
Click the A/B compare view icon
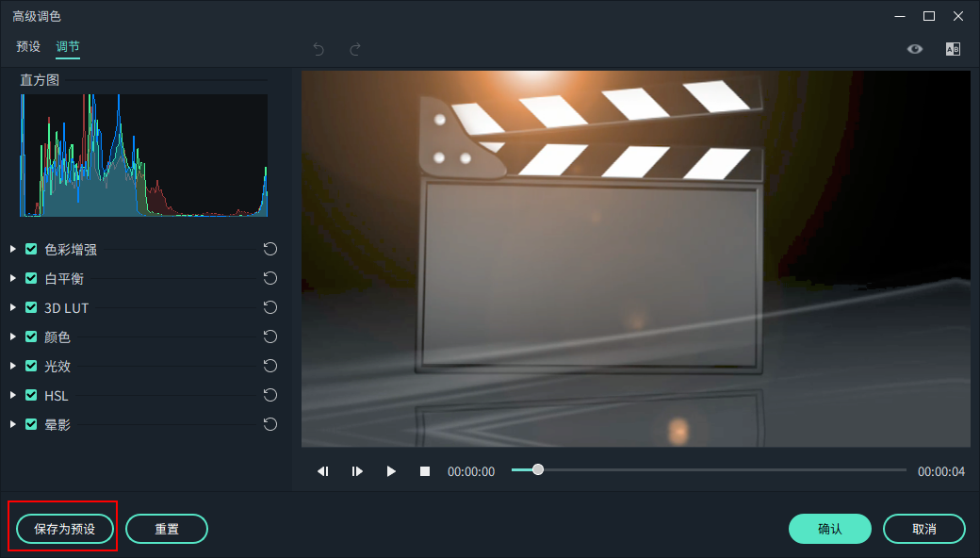pos(953,49)
